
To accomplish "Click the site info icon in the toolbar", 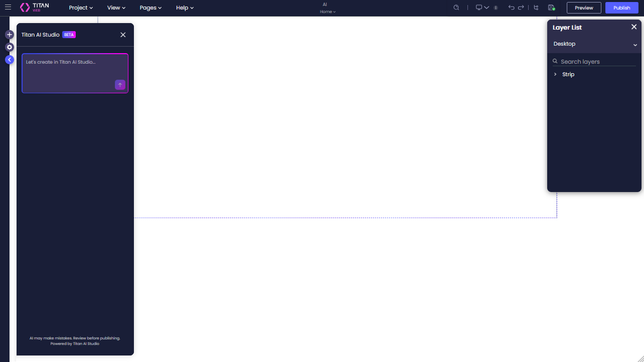I will click(496, 8).
